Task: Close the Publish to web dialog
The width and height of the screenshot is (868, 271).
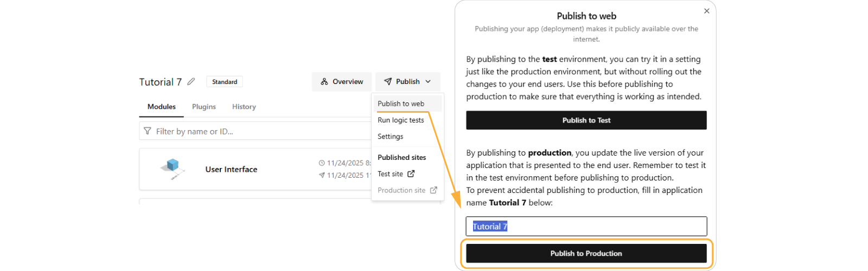Action: click(x=706, y=11)
